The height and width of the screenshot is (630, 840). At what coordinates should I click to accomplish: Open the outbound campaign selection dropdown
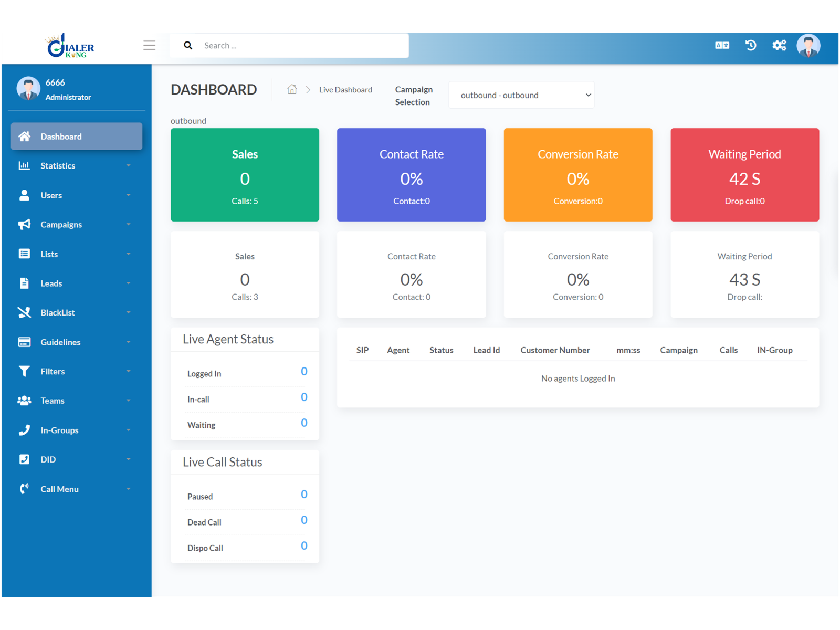coord(521,94)
